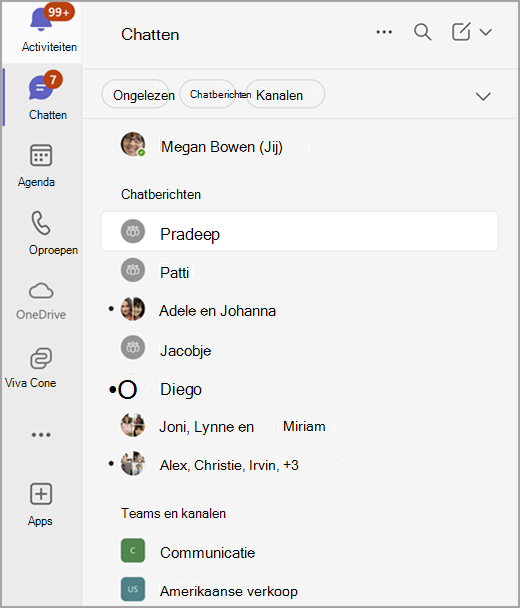This screenshot has width=520, height=608.
Task: Click the green Communicatie team icon
Action: coord(133,550)
